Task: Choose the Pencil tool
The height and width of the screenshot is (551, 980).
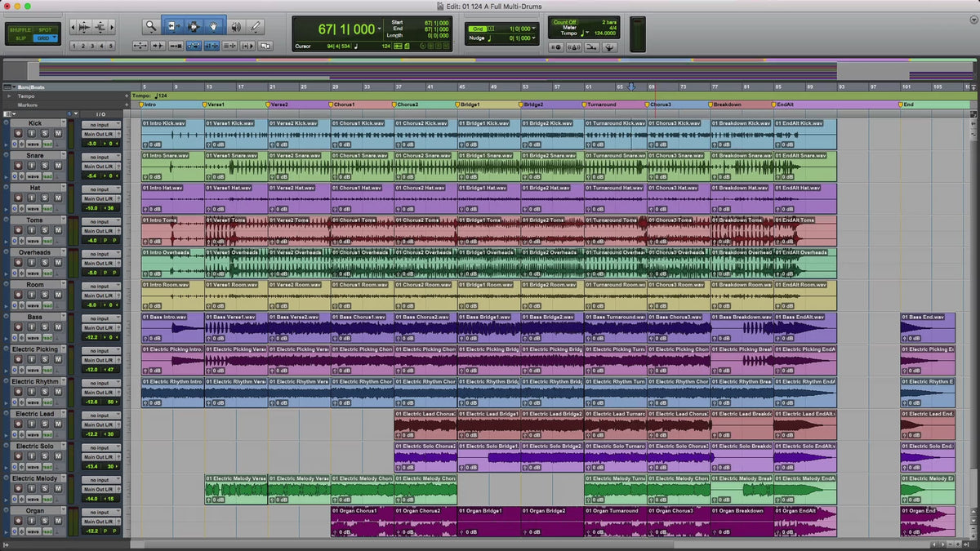Action: coord(255,27)
